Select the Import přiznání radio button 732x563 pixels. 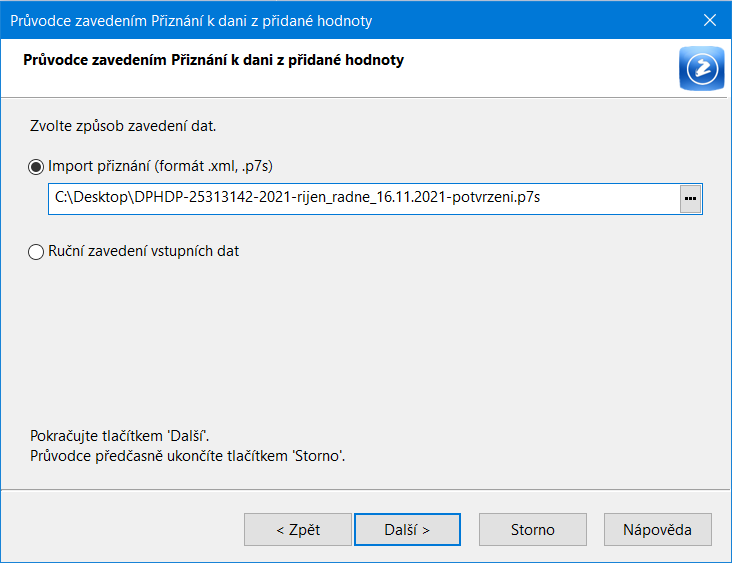pyautogui.click(x=36, y=167)
